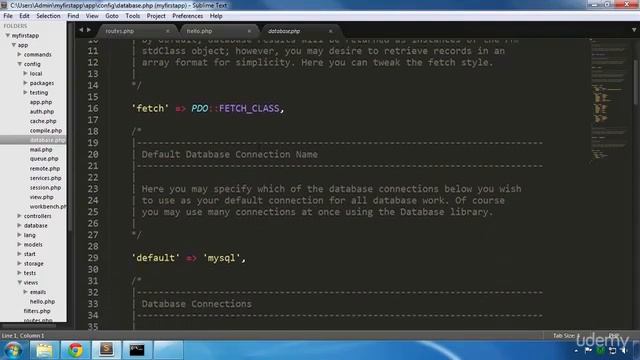This screenshot has width=640, height=360.
Task: Open hello.php under views folder
Action: tap(42, 302)
